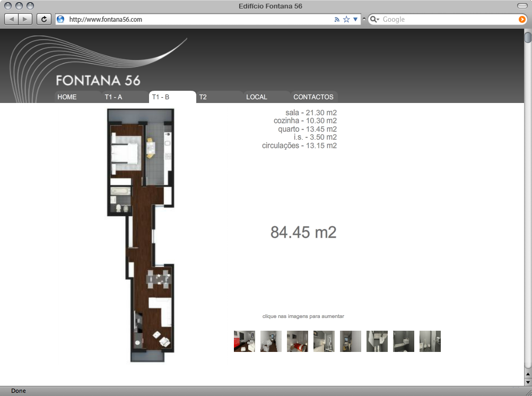Click the RSS feed icon in address bar
Image resolution: width=532 pixels, height=396 pixels.
coord(337,20)
